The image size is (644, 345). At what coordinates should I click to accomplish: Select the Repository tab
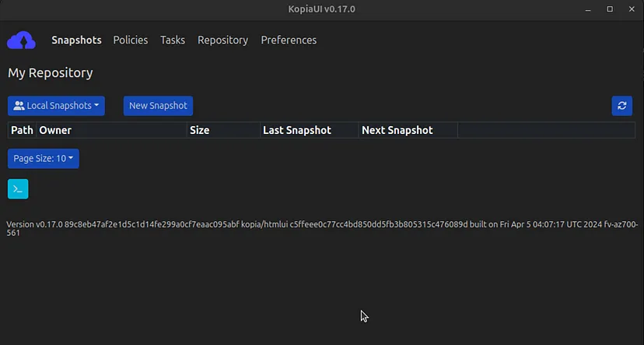222,40
